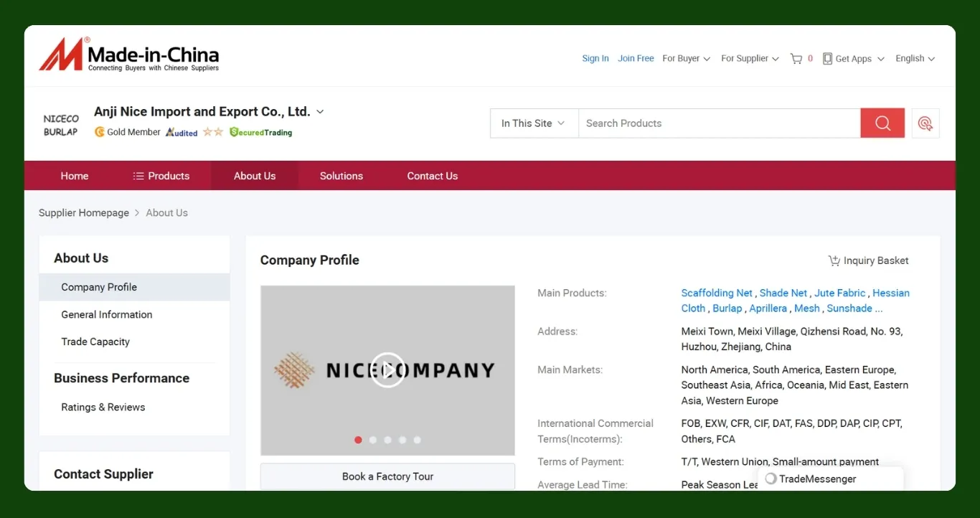Click the Supplier Homepage breadcrumb
Image resolution: width=980 pixels, height=518 pixels.
coord(84,213)
